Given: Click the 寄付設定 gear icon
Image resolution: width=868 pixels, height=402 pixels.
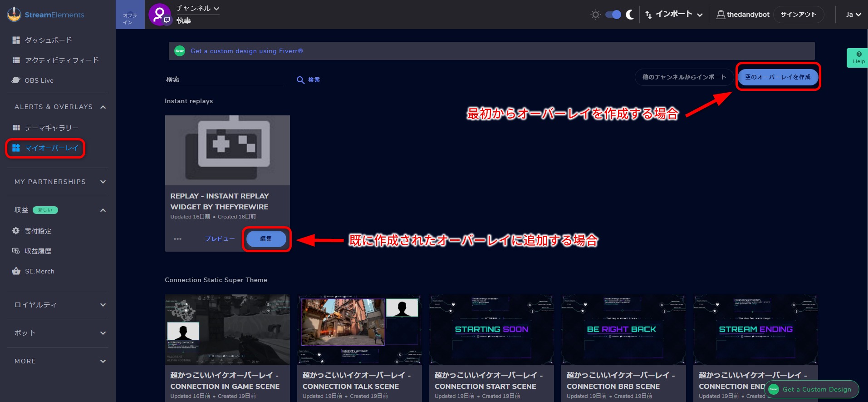Looking at the screenshot, I should point(16,231).
